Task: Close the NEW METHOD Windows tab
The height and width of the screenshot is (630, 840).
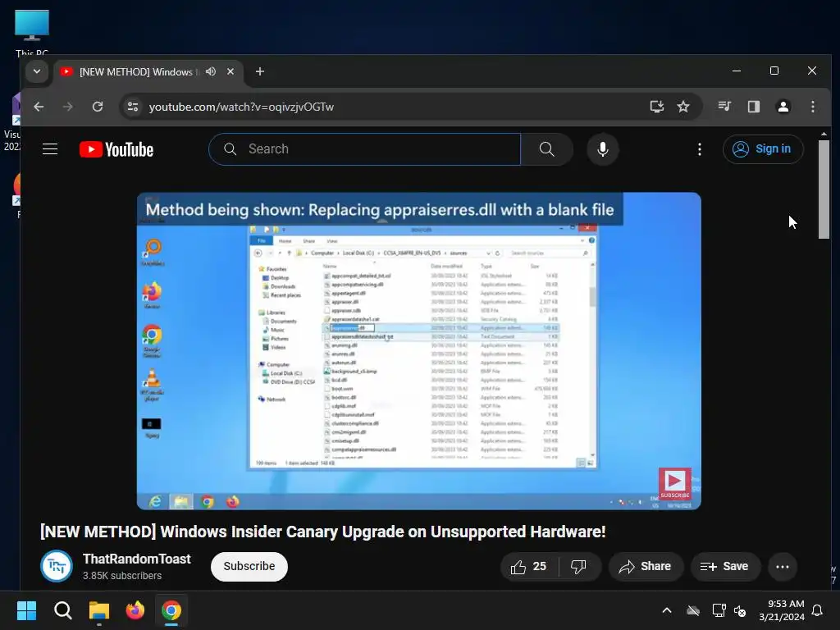Action: point(231,71)
